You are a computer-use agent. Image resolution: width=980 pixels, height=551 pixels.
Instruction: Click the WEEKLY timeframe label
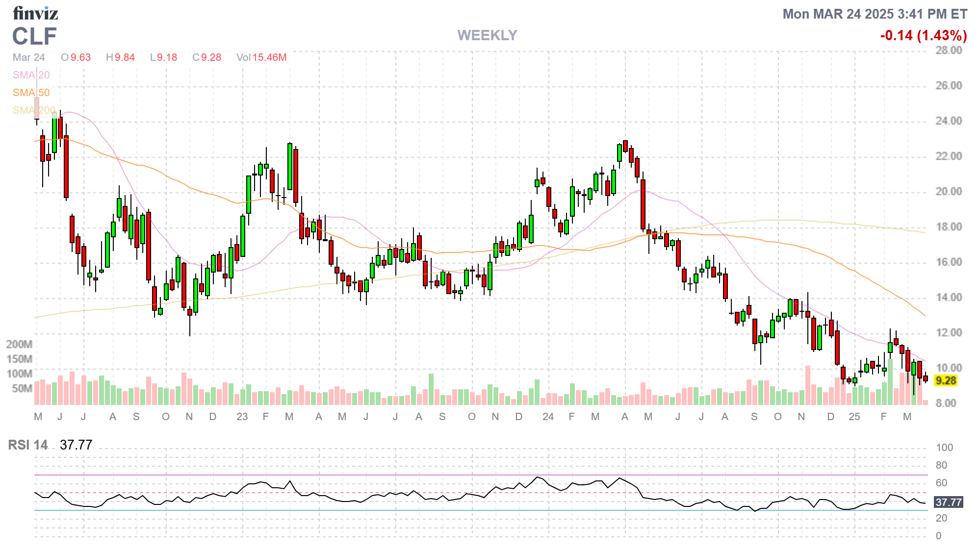487,35
